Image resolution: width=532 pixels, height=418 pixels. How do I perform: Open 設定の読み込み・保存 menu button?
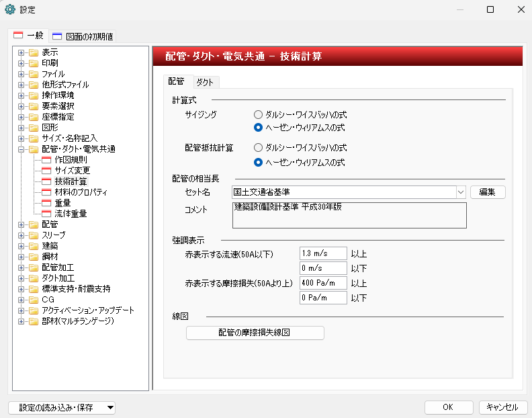(62, 407)
